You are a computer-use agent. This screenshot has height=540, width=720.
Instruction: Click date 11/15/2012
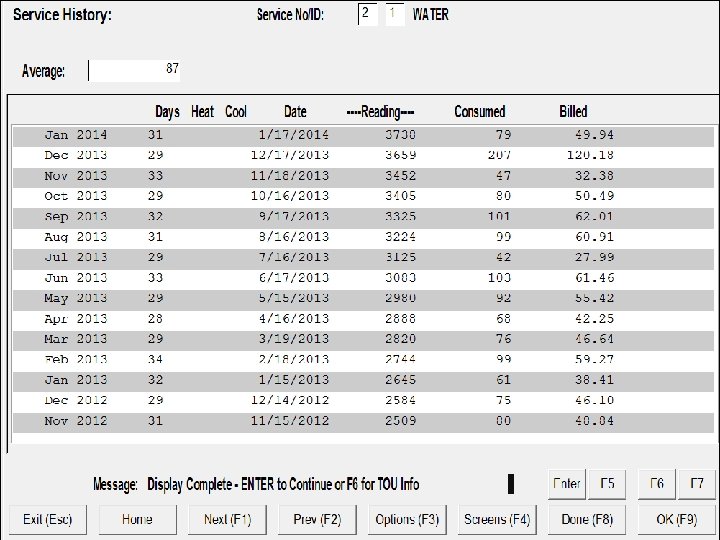pyautogui.click(x=290, y=422)
